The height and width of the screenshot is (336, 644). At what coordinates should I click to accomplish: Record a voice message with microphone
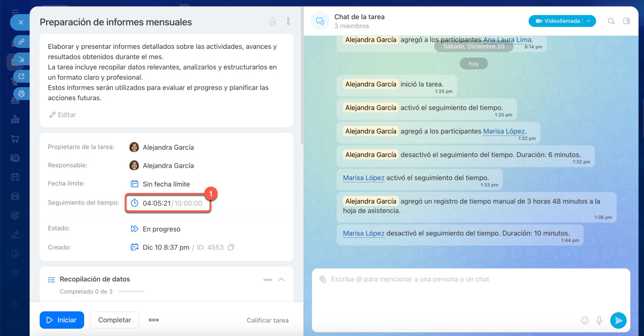(599, 320)
